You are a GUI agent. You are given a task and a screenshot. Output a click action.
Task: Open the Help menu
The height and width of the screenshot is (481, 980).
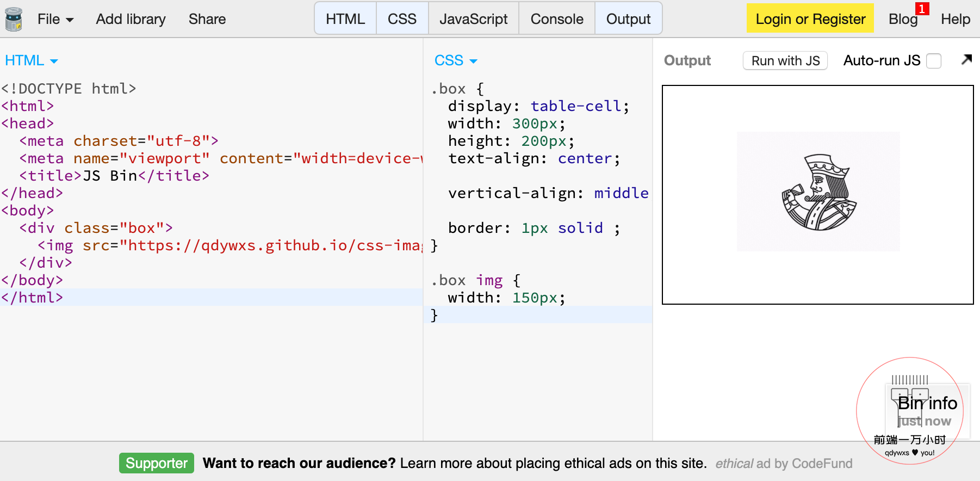(956, 19)
